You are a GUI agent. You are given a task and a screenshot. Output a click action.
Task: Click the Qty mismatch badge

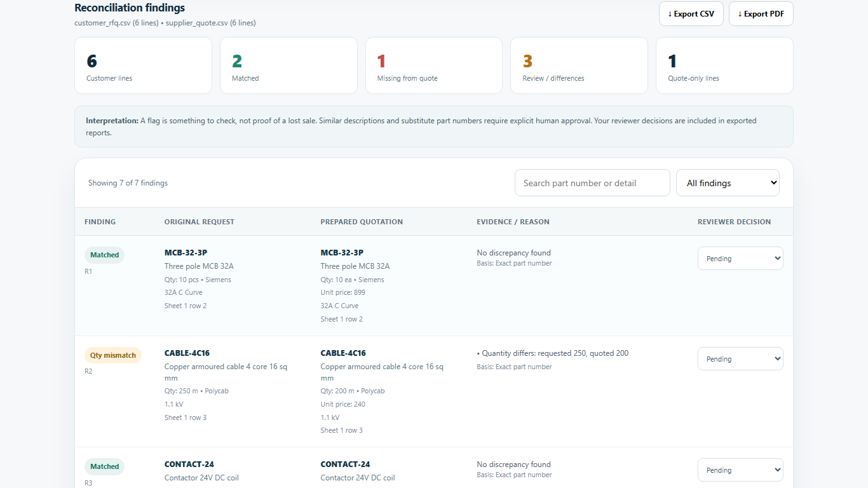pos(113,355)
